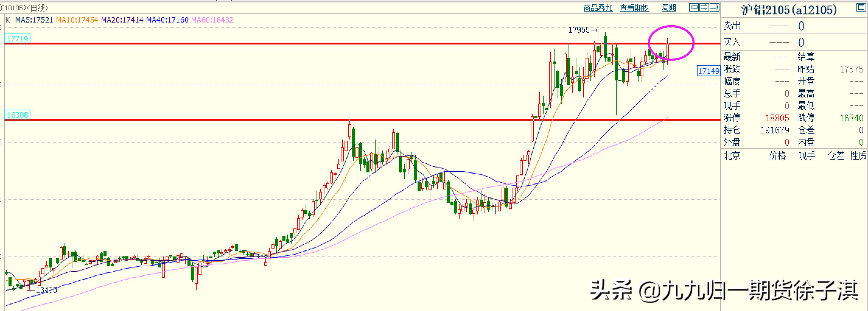This screenshot has height=311, width=868.
Task: Click the 涨停 limit-up value 18805
Action: [x=777, y=118]
